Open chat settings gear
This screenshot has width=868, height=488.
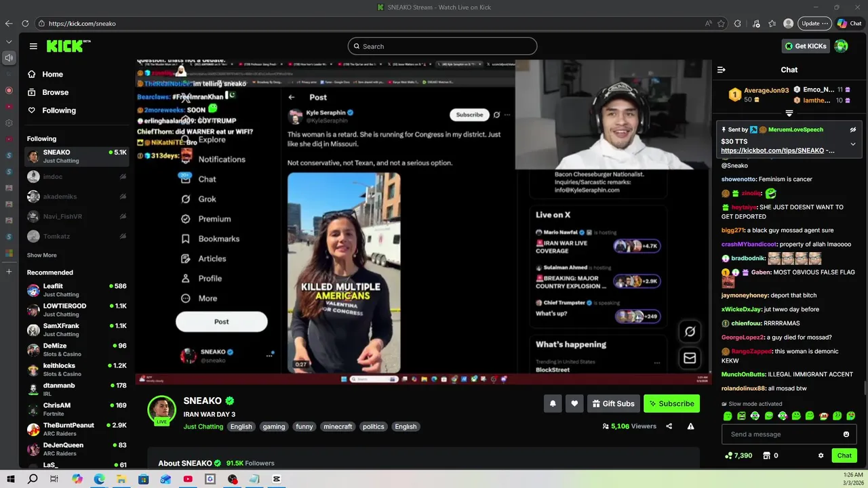[821, 455]
